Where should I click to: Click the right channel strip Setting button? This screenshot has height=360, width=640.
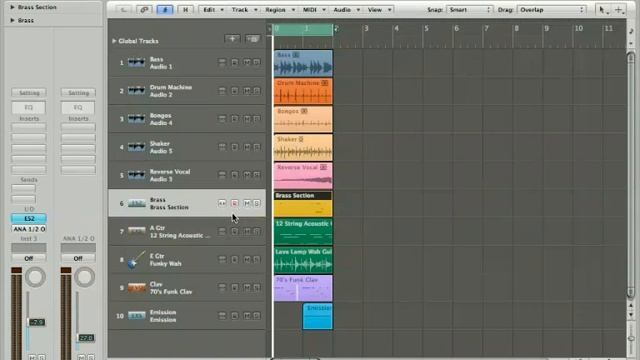(78, 93)
